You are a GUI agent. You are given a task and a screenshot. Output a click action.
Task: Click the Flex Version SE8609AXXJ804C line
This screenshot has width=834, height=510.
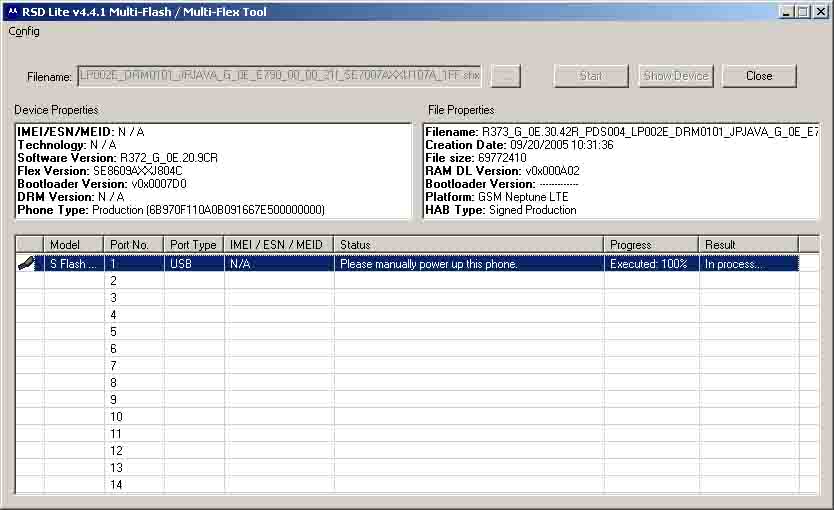tap(100, 171)
